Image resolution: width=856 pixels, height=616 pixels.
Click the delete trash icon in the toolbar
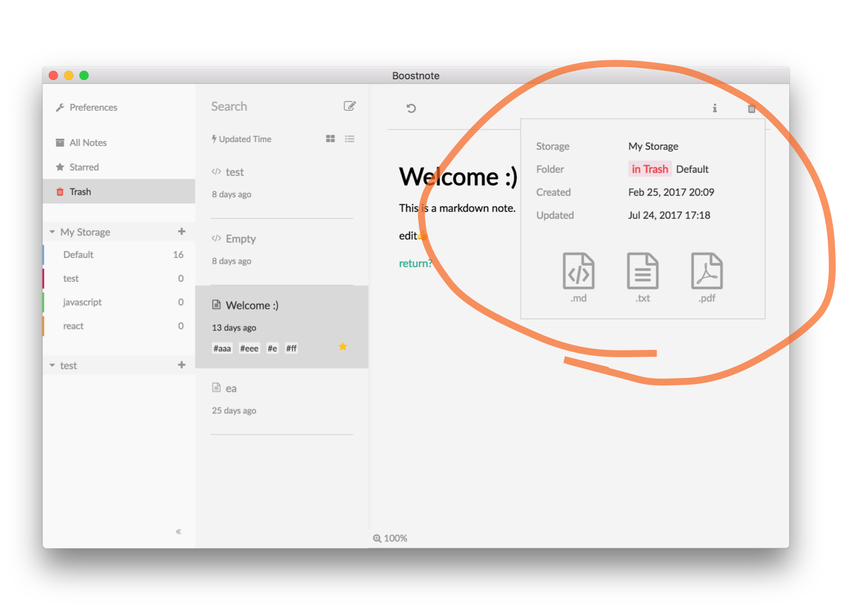point(752,108)
